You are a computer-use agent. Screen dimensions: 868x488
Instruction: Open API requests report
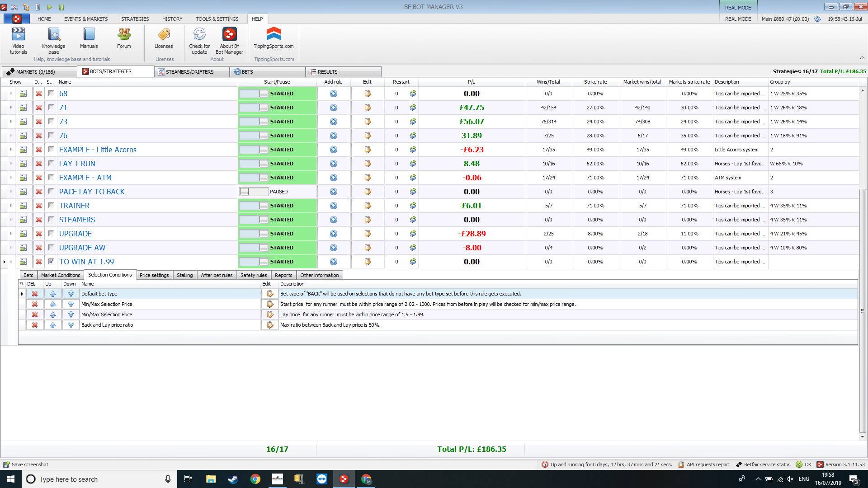click(x=704, y=465)
